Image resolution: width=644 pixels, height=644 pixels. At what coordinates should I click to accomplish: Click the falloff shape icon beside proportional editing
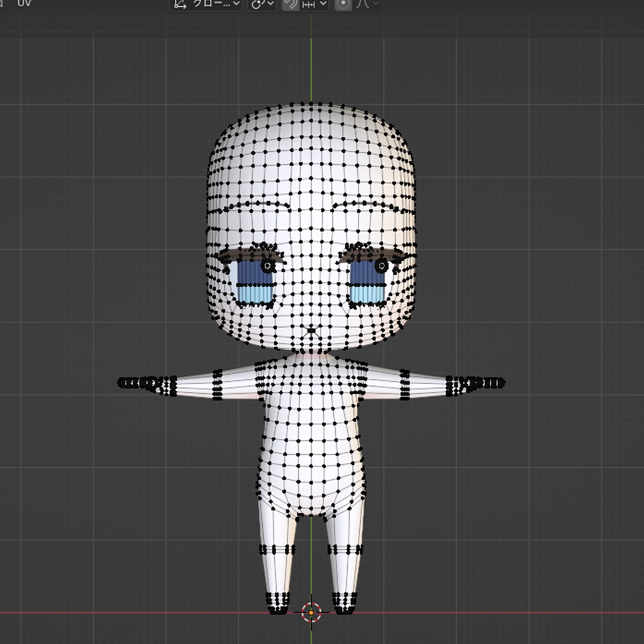[x=362, y=5]
